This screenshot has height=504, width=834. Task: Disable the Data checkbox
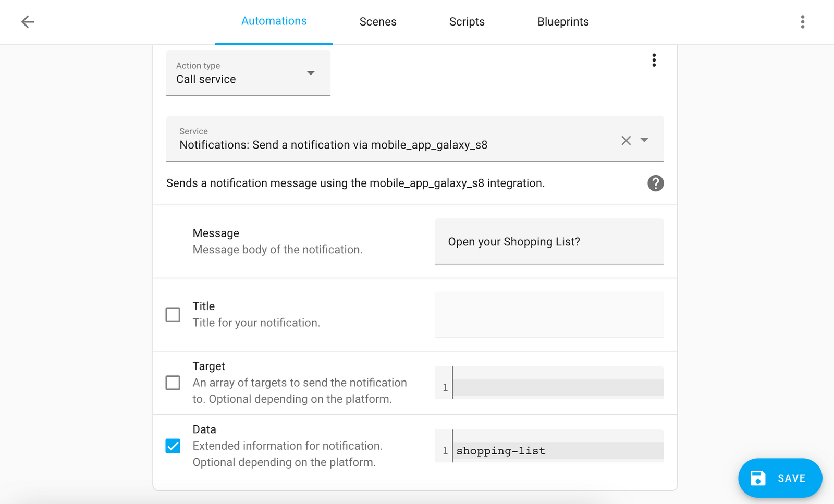point(173,446)
